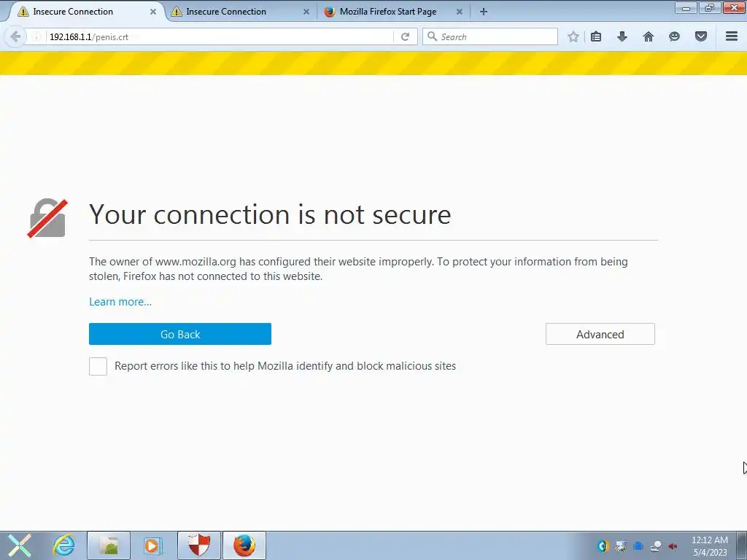Close the second Insecure Connection tab

click(306, 12)
